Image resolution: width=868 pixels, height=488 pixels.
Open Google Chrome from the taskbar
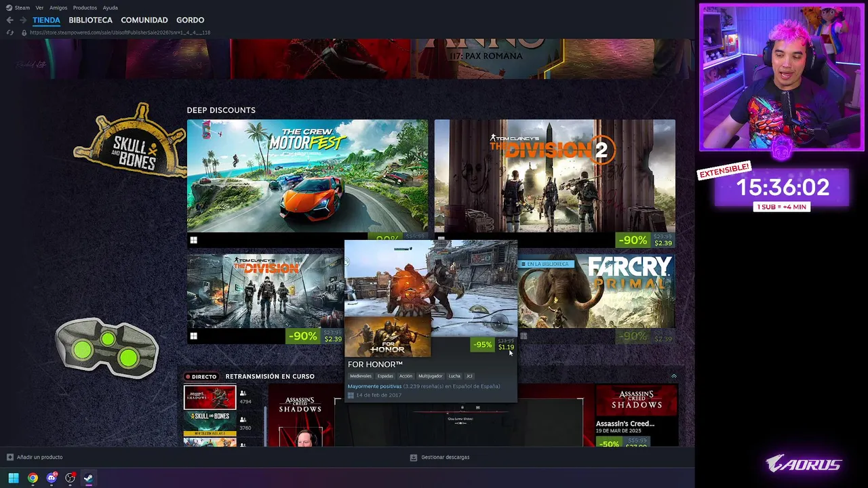pos(33,478)
